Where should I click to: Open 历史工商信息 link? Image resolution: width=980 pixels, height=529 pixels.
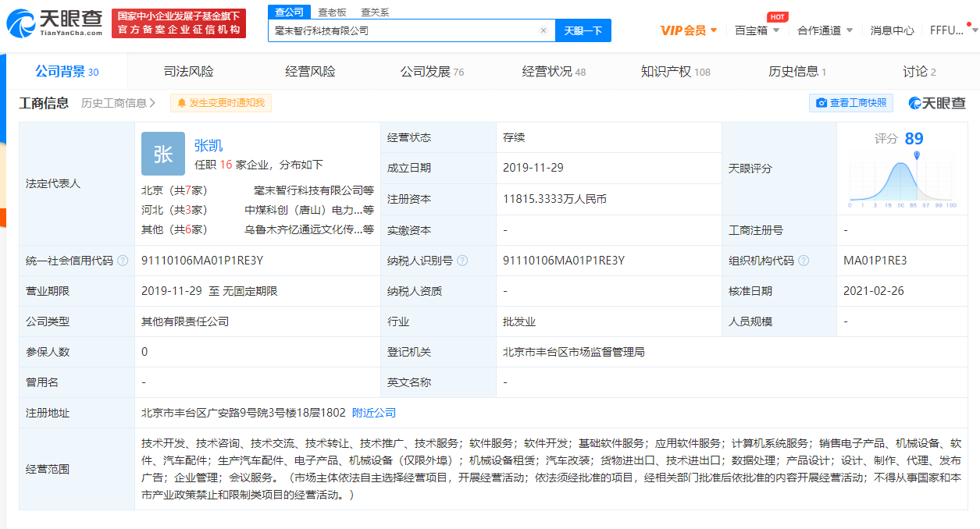tap(118, 103)
